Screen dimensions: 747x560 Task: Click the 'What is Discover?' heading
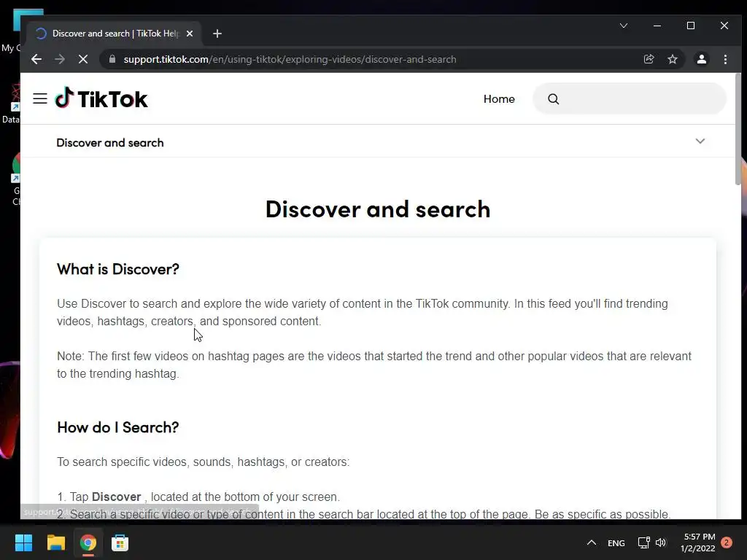pyautogui.click(x=118, y=269)
